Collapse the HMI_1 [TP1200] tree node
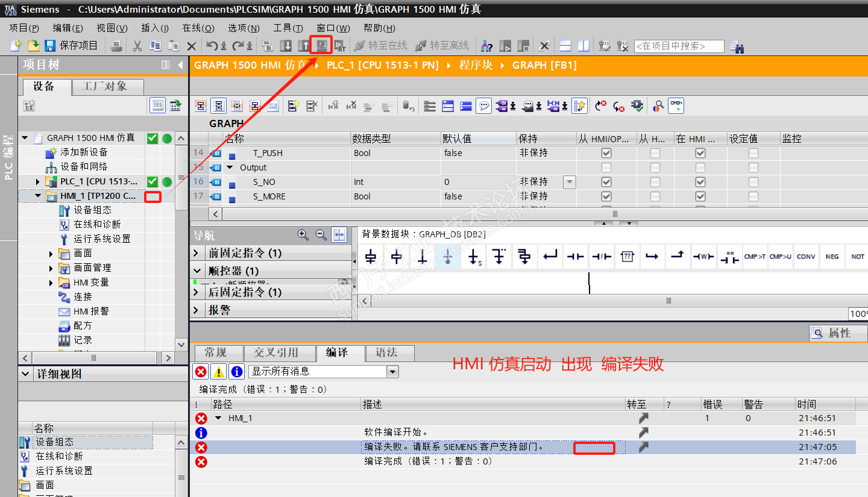Screen dimensions: 868x497 click(x=38, y=196)
